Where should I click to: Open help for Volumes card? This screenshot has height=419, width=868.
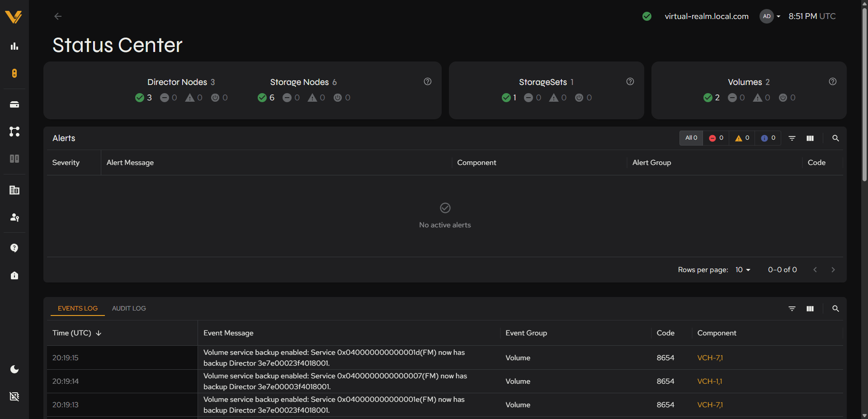coord(833,81)
